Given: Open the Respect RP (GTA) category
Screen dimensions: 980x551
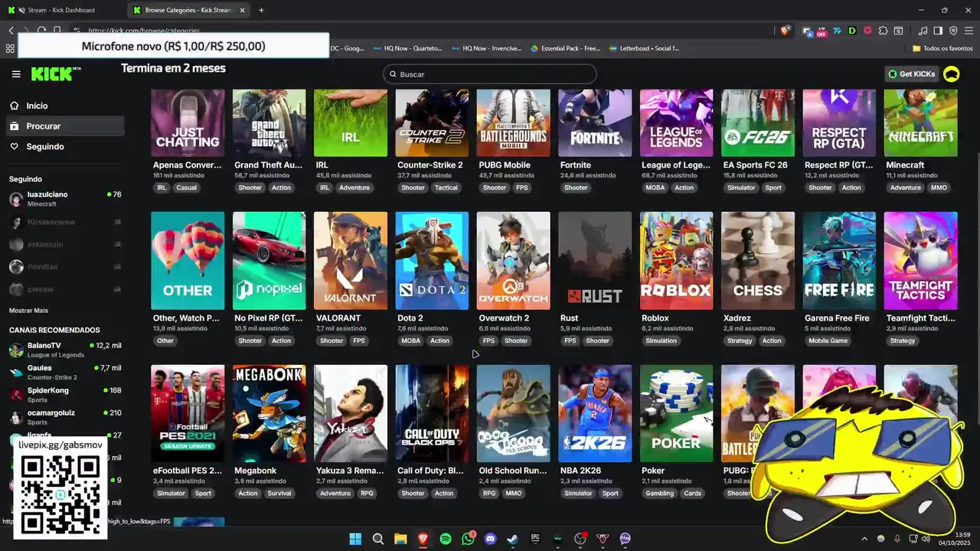Looking at the screenshot, I should pyautogui.click(x=839, y=122).
